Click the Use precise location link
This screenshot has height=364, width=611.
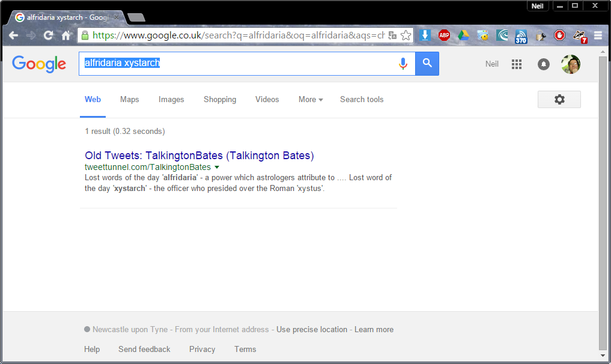pos(312,329)
